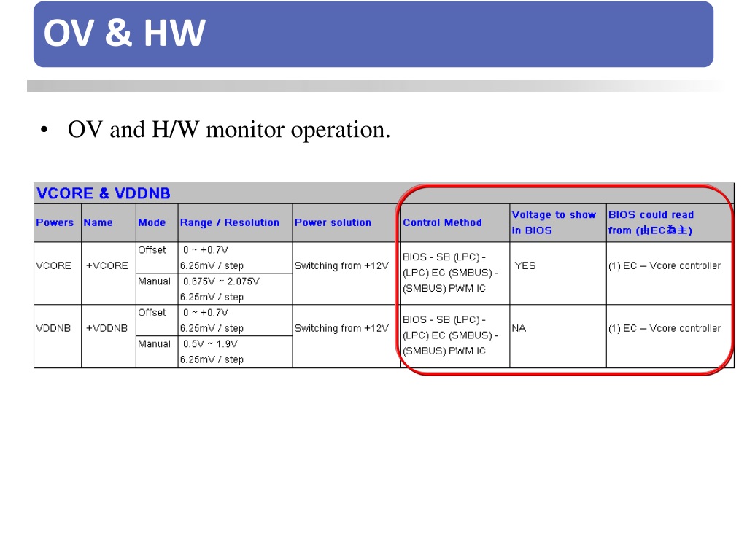Click the 'Range / Resolution' column header
This screenshot has height=560, width=747.
pos(230,222)
